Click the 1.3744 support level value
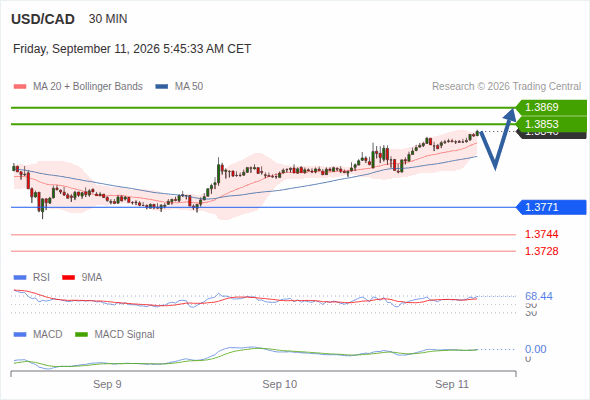The height and width of the screenshot is (400, 590). [x=541, y=234]
